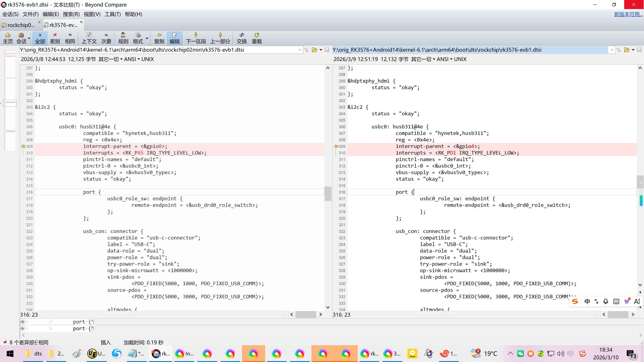Click the Home (主页) toolbar icon
Viewport: 644px width, 362px height.
[8, 38]
